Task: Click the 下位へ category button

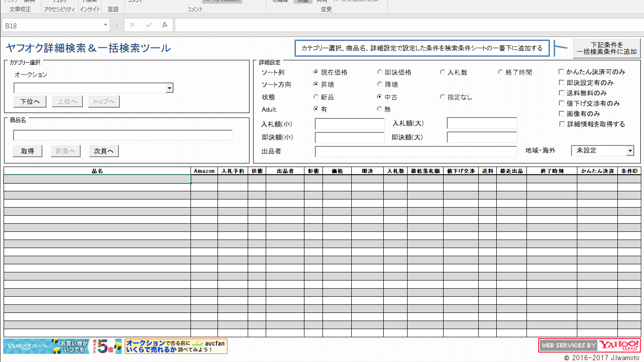Action: tap(30, 102)
